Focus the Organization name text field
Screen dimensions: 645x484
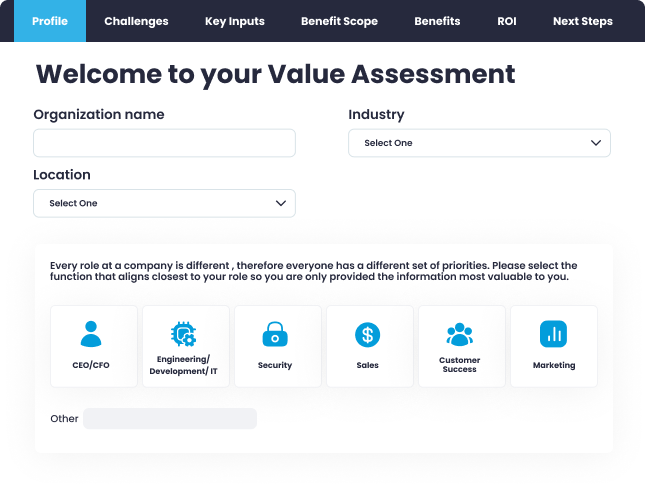coord(164,143)
